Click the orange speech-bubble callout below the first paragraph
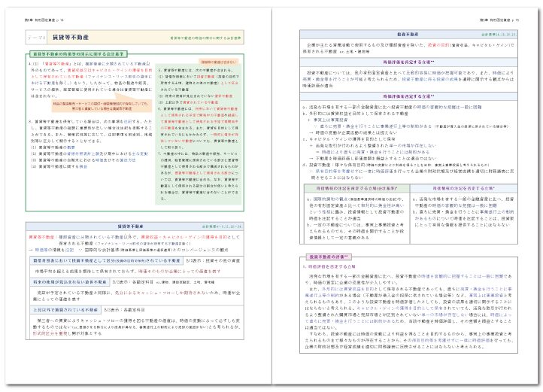The image size is (543, 392). [x=102, y=105]
